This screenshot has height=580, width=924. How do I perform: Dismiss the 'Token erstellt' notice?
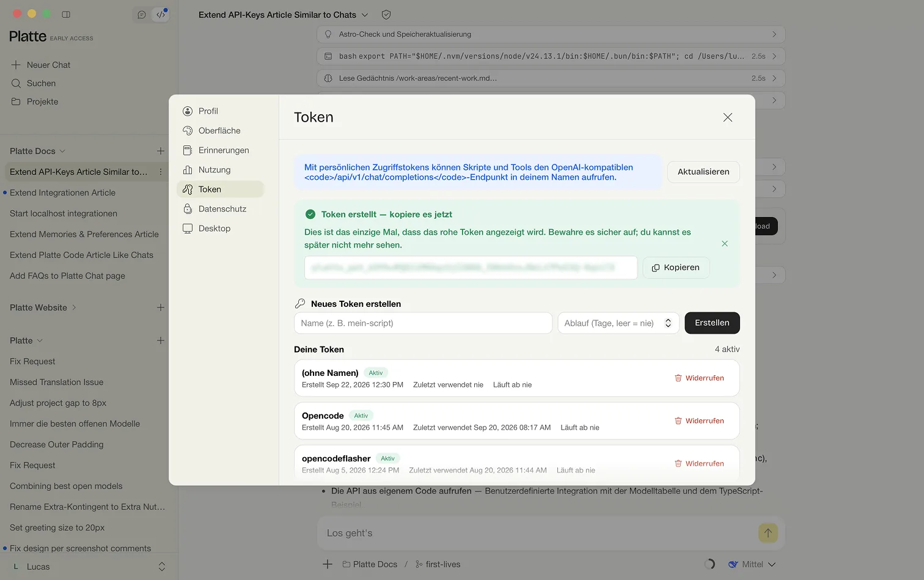click(x=725, y=244)
